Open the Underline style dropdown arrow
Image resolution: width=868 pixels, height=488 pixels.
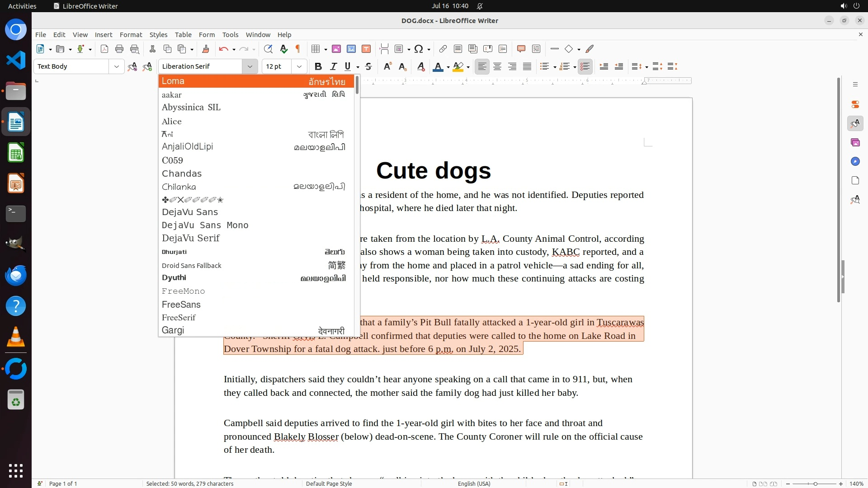[x=358, y=67]
